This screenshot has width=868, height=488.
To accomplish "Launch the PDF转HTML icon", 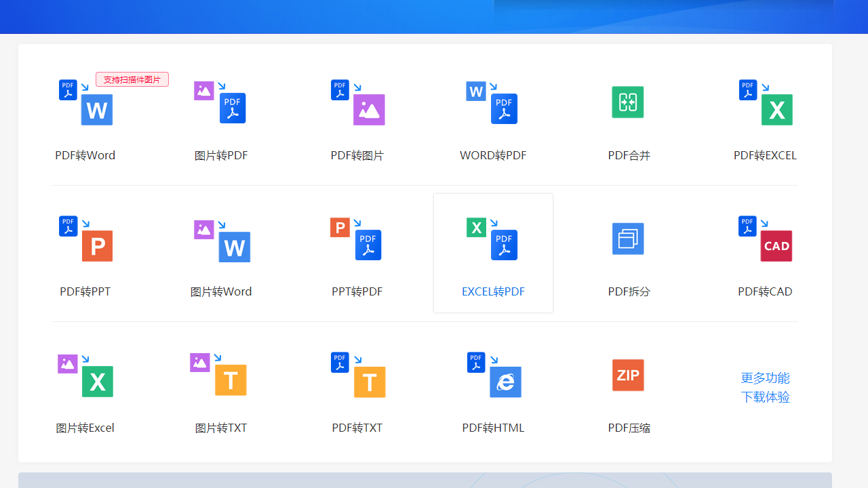I will [x=494, y=375].
